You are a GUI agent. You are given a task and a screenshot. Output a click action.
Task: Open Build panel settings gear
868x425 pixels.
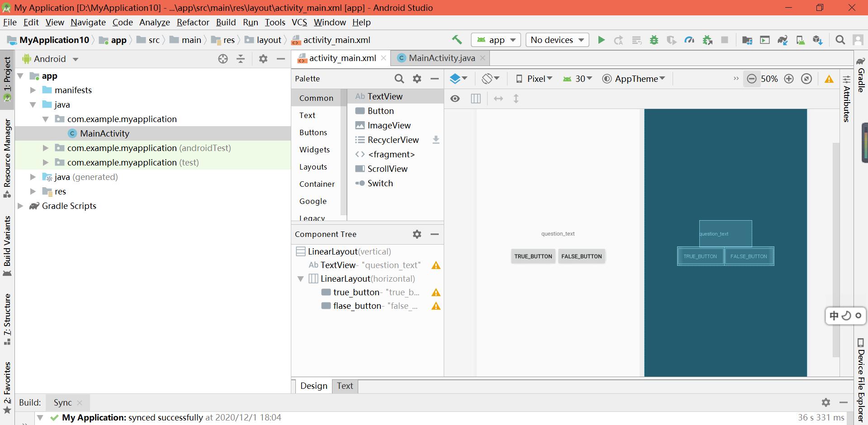click(826, 402)
